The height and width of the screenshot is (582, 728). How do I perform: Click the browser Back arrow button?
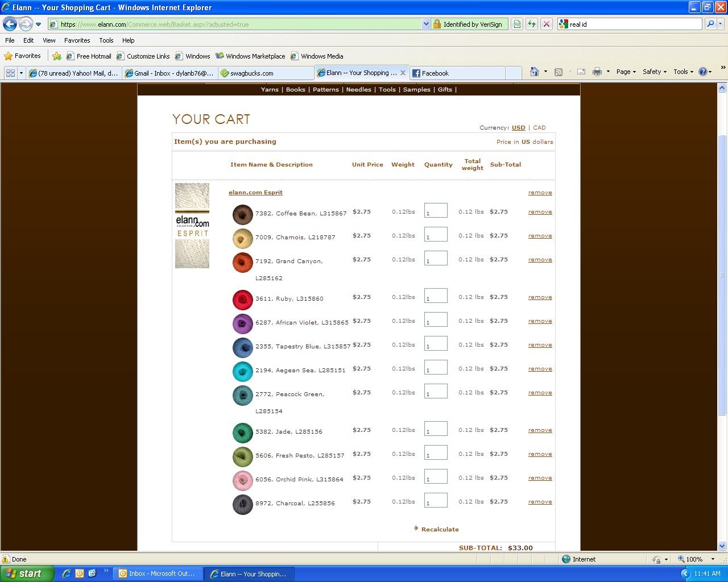coord(10,24)
